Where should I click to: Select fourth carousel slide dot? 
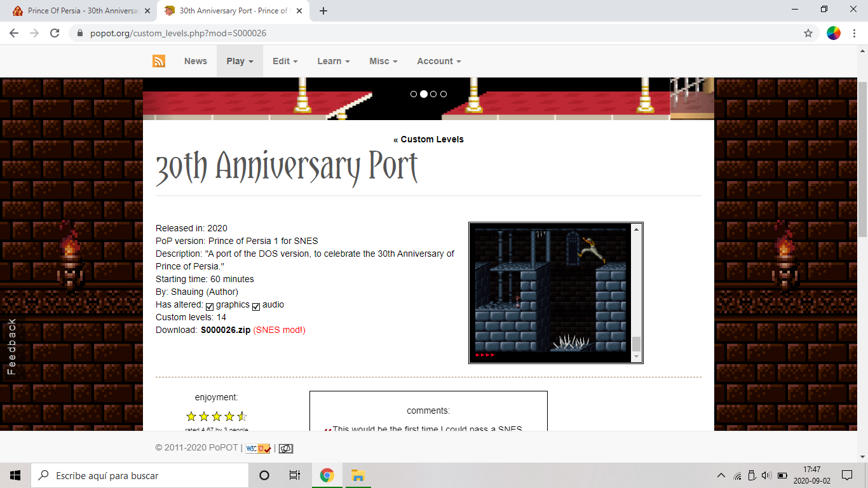coord(444,94)
